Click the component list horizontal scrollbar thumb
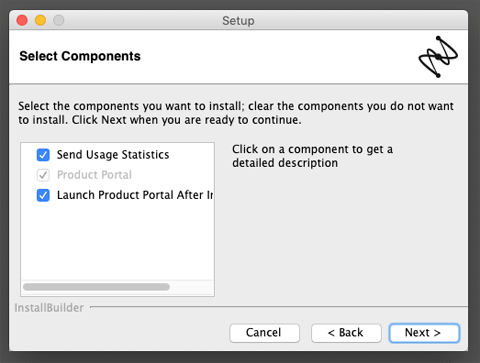 (96, 287)
